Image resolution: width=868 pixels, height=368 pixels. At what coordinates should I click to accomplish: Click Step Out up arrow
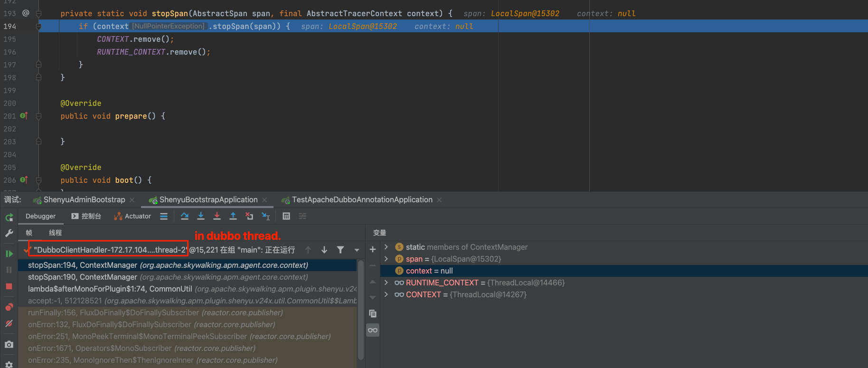click(x=233, y=216)
